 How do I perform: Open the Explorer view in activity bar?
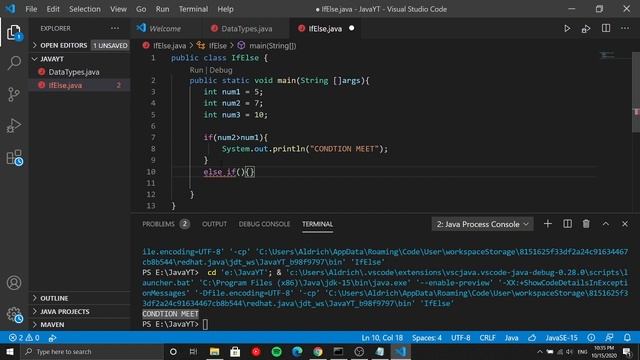[14, 32]
